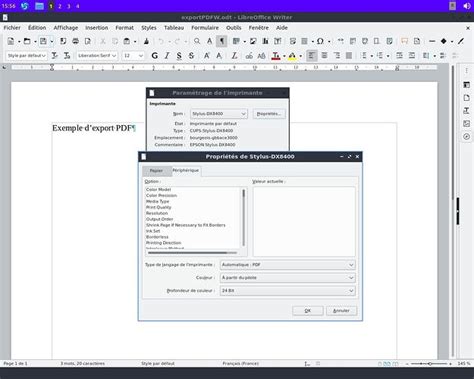The width and height of the screenshot is (474, 379).
Task: Open Profondeur de couleur 24 Bit dropdown
Action: [x=288, y=291]
